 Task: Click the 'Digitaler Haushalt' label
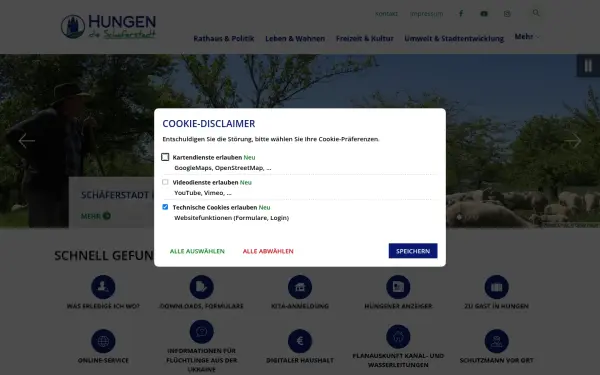(x=300, y=360)
